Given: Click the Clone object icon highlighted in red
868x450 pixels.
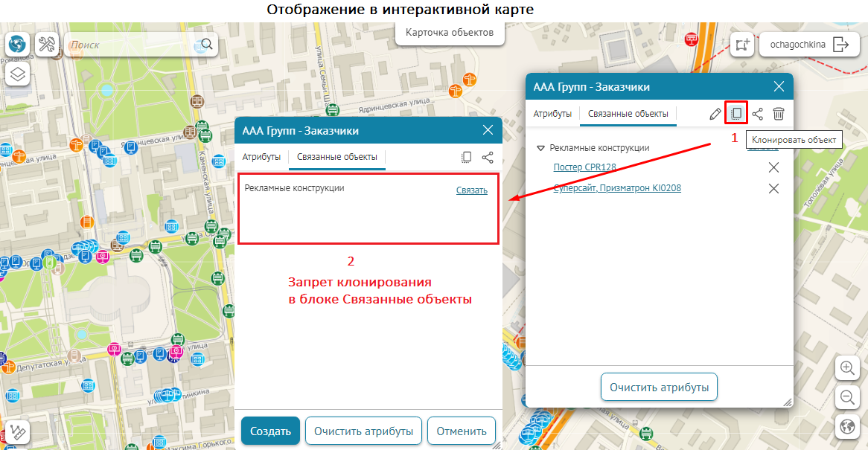Looking at the screenshot, I should (735, 114).
